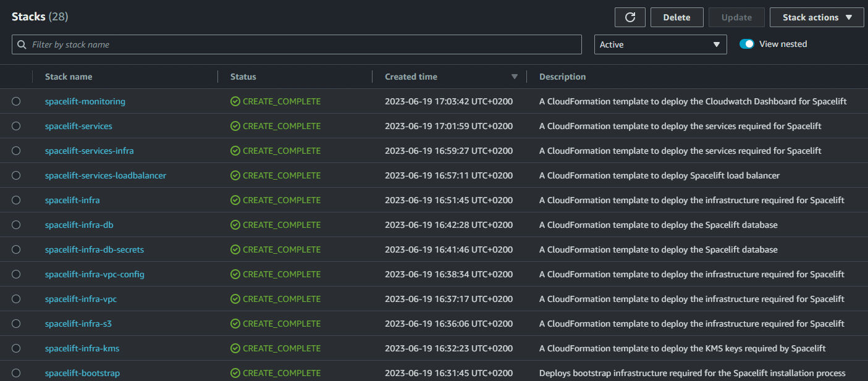
Task: Click the CREATE_COMPLETE check icon for spacelift-monitoring
Action: pyautogui.click(x=235, y=101)
